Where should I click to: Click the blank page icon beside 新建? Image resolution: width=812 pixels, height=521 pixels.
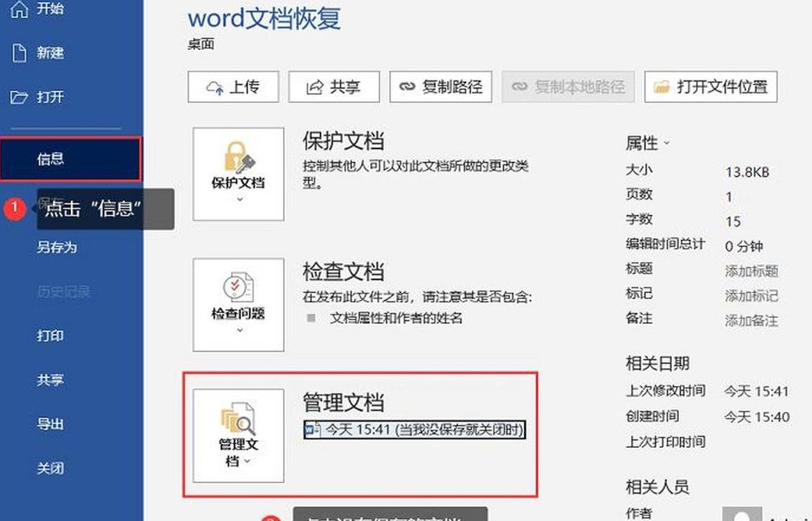click(x=19, y=53)
